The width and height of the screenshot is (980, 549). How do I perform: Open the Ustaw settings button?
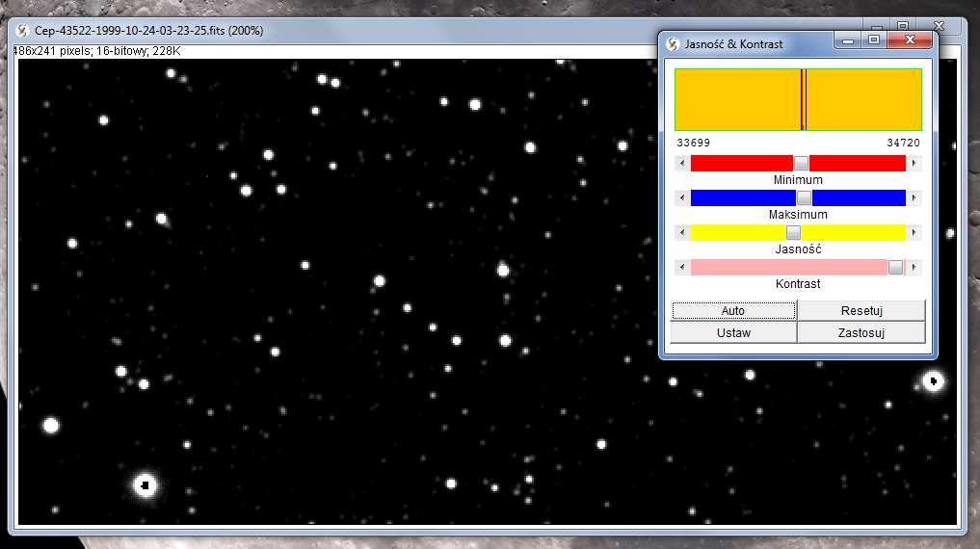click(733, 332)
